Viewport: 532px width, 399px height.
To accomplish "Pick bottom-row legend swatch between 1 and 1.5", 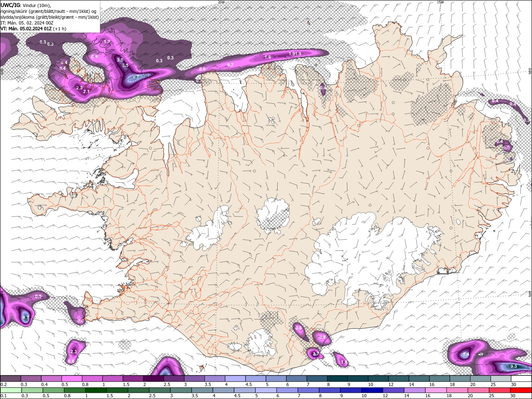I will click(x=96, y=390).
